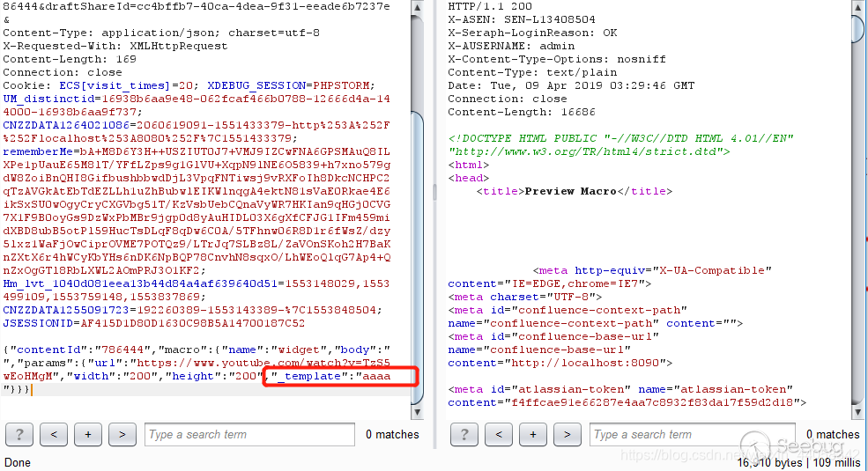Click the Content-Type: application/json request header
This screenshot has height=471, width=868.
161,33
